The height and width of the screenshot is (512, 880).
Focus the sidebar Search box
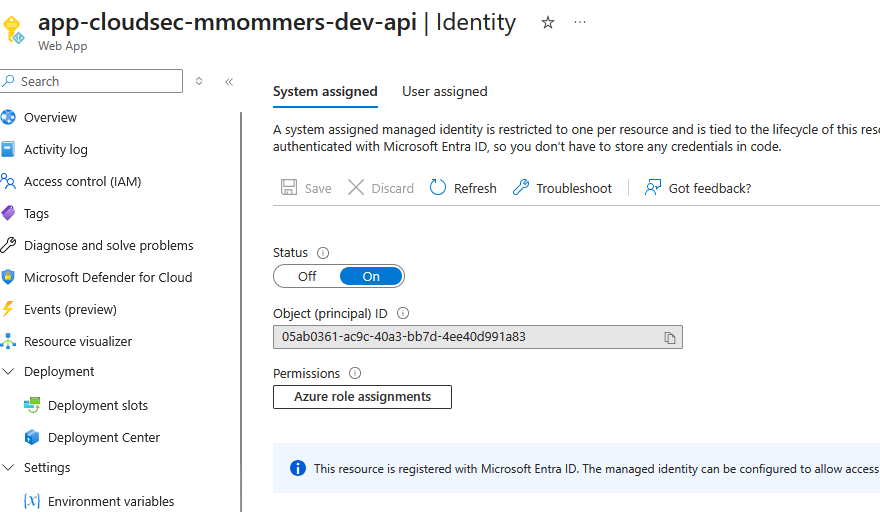(91, 81)
